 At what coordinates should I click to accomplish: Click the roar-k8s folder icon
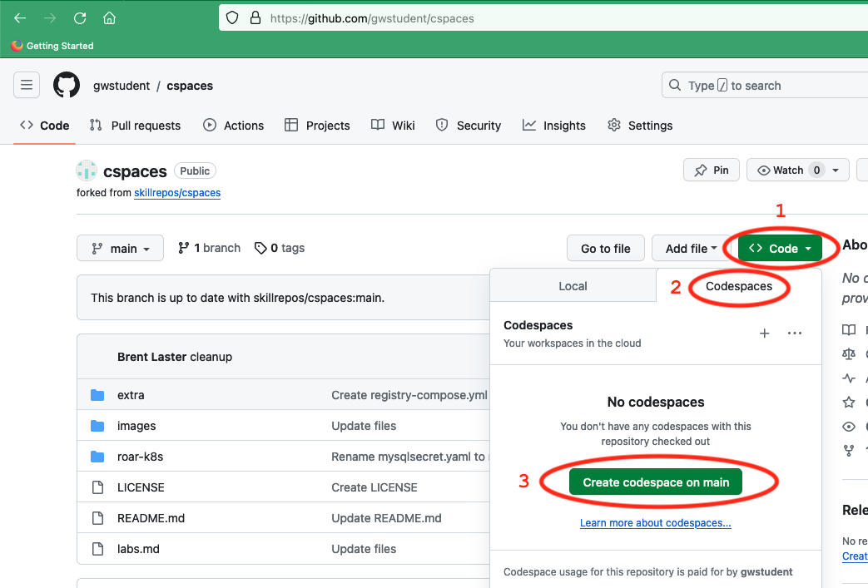(x=97, y=457)
